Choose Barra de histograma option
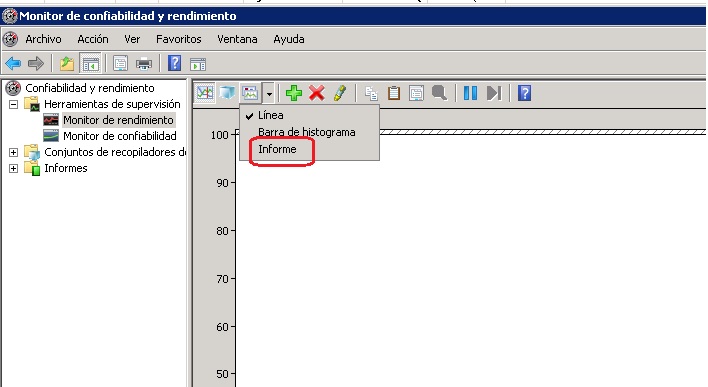The width and height of the screenshot is (708, 387). pos(309,132)
